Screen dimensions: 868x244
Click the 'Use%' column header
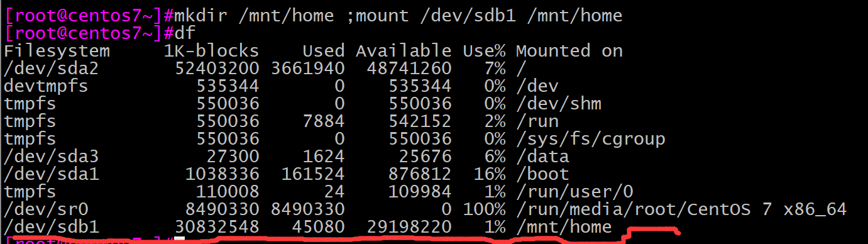[x=484, y=50]
